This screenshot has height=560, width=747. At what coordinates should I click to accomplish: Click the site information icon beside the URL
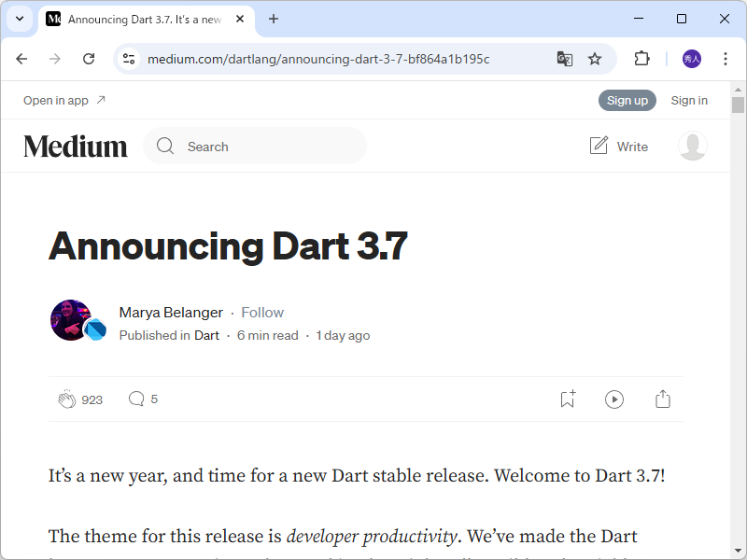128,58
